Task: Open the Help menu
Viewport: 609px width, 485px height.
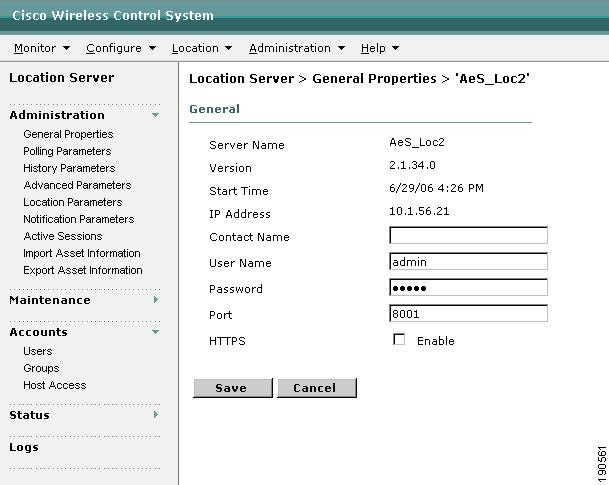Action: pyautogui.click(x=373, y=48)
